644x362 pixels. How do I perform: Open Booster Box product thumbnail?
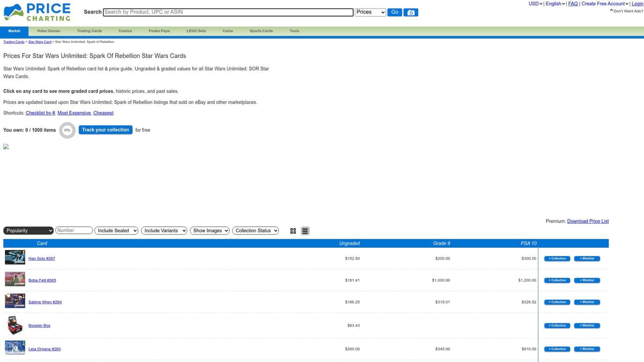coord(15,326)
